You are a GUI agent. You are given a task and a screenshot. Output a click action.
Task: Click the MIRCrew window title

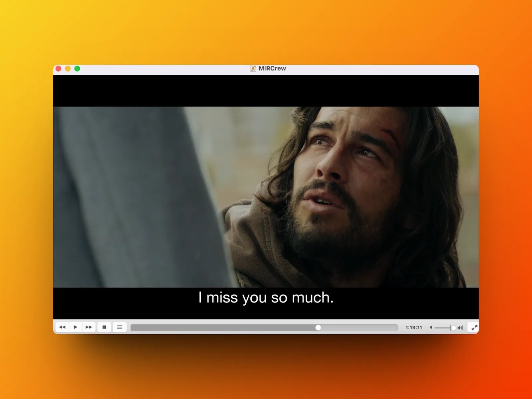272,68
